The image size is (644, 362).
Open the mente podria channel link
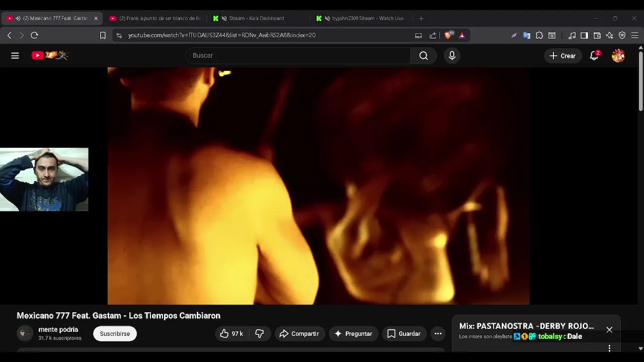click(58, 330)
